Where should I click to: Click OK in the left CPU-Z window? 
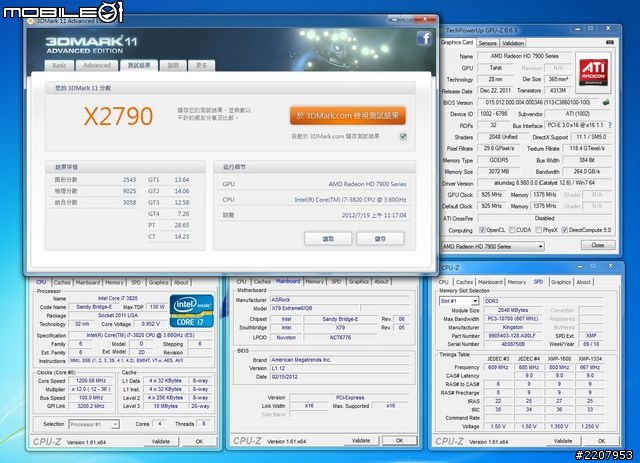[x=199, y=441]
